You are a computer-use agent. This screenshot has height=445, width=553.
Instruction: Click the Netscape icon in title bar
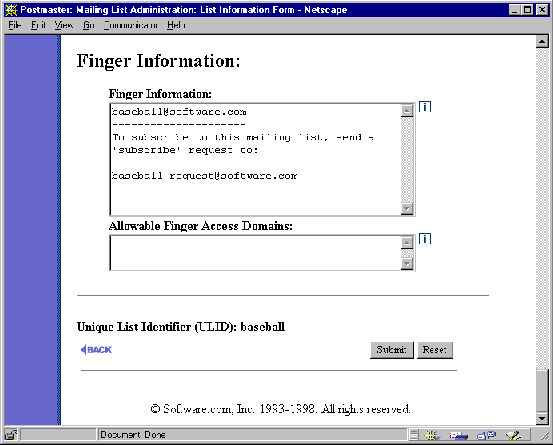11,10
